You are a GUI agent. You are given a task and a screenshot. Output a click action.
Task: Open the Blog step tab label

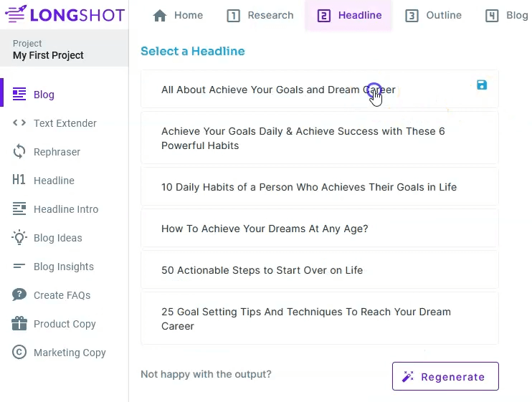pos(517,15)
